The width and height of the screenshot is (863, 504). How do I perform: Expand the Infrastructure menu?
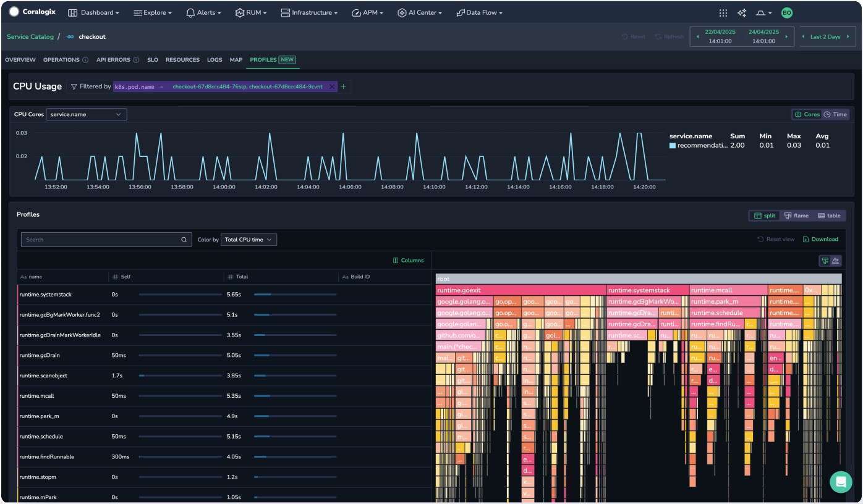tap(309, 12)
